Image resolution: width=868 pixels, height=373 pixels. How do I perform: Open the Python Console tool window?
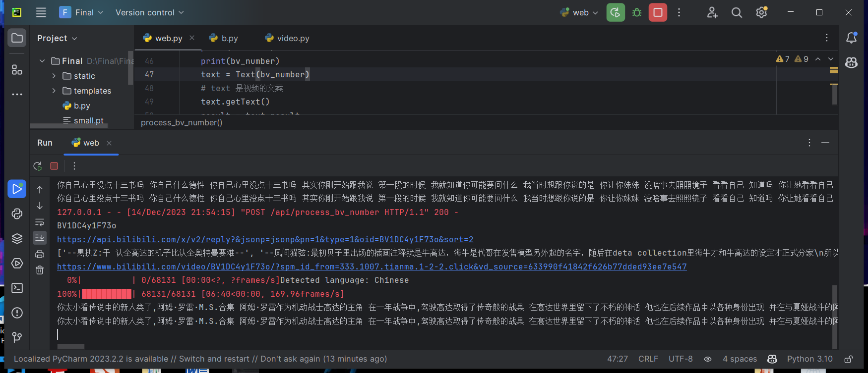17,213
